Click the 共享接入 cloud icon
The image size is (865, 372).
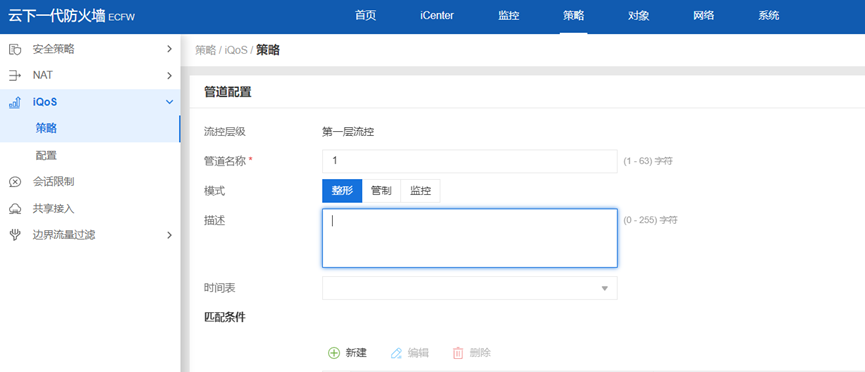(15, 209)
